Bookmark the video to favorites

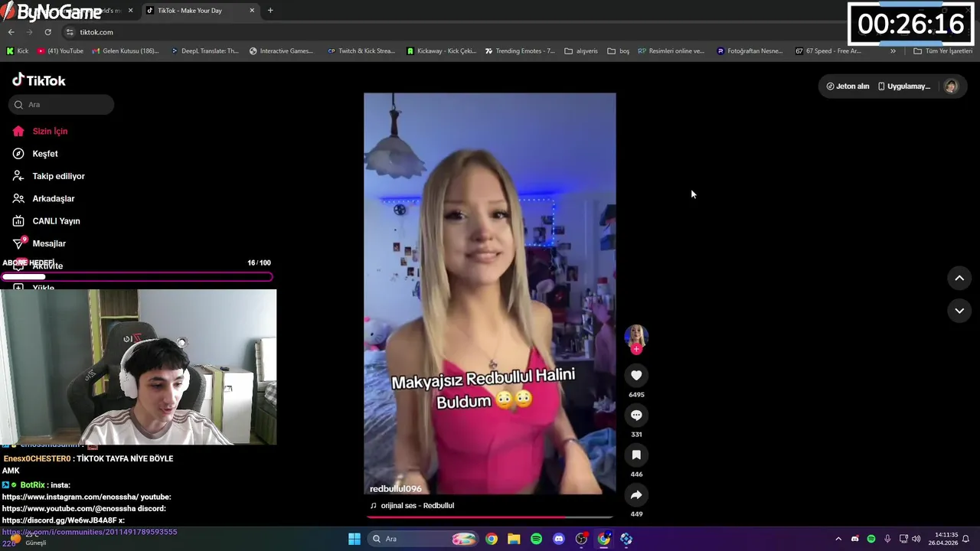coord(636,455)
